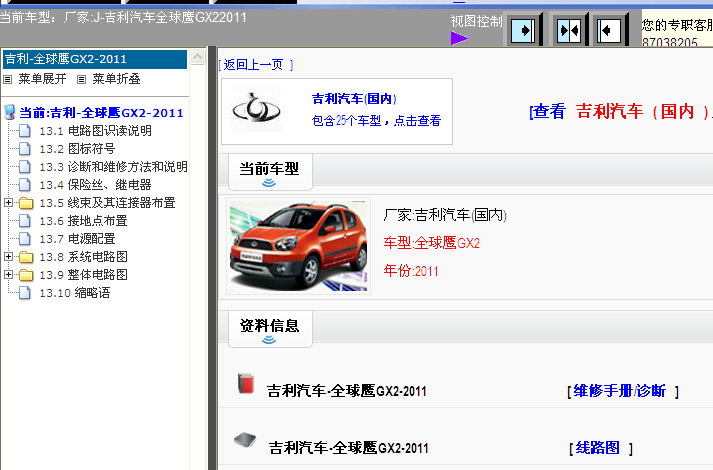
Task: Click the view control right-arrow panel icon
Action: click(523, 31)
